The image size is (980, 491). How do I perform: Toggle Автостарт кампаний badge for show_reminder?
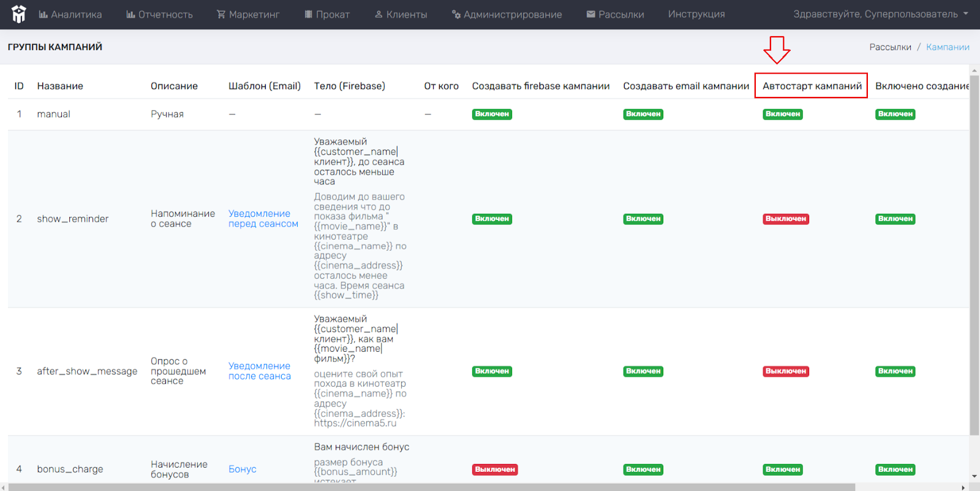point(786,219)
